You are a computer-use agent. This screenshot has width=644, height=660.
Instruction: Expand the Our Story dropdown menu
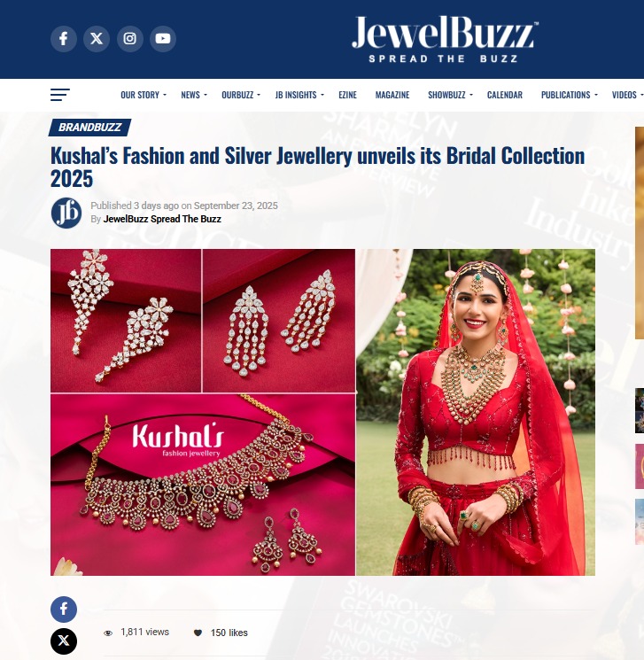(x=144, y=95)
